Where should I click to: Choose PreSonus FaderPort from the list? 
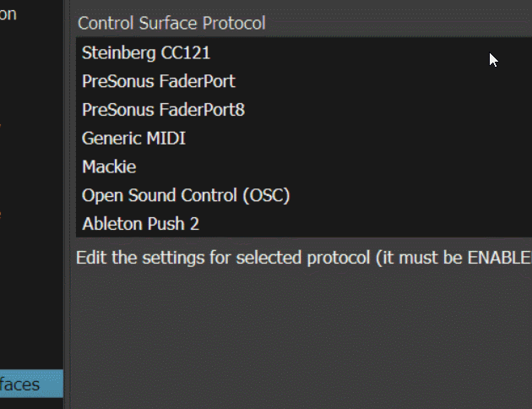click(x=159, y=82)
